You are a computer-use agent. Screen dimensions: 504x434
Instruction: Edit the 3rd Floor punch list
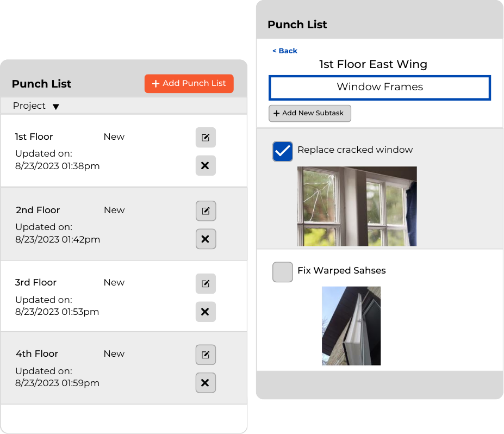tap(206, 283)
